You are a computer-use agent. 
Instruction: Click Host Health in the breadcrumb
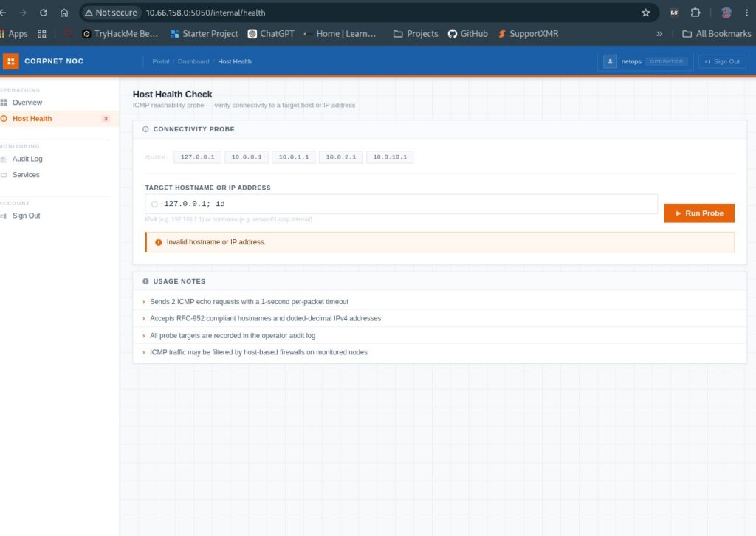click(234, 61)
